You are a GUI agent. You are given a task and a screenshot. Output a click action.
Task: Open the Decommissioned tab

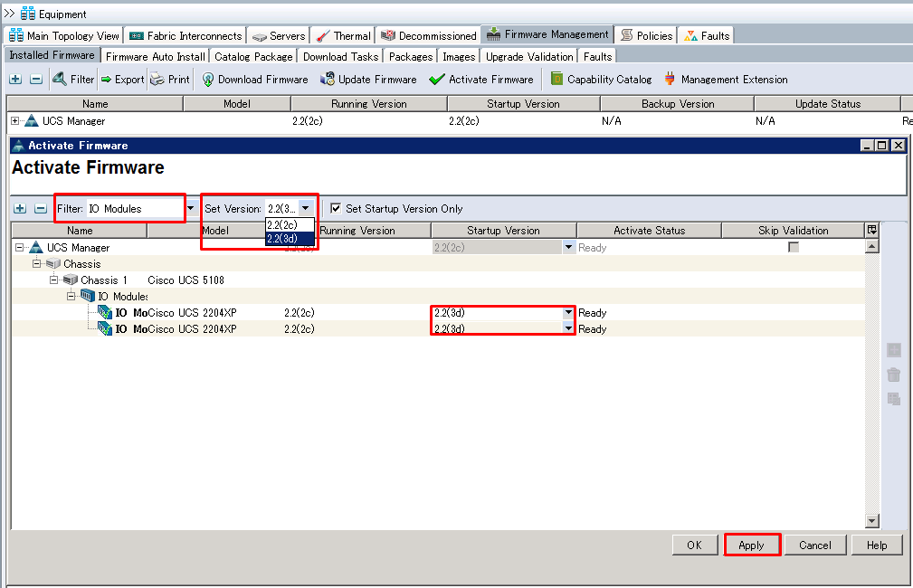pos(429,35)
